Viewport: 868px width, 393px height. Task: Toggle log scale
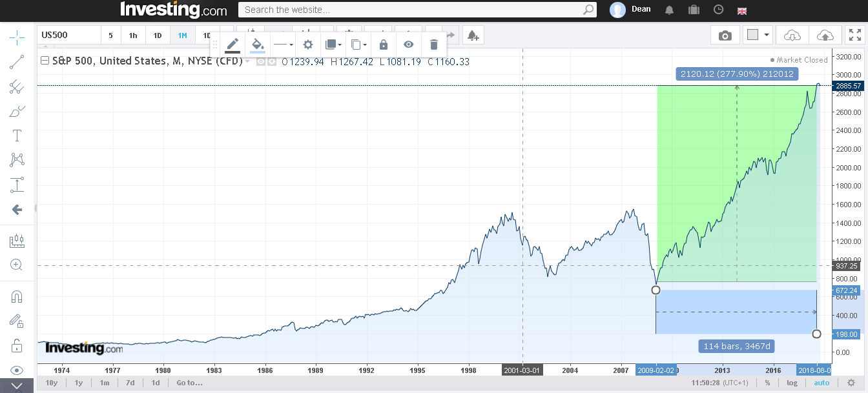click(792, 383)
